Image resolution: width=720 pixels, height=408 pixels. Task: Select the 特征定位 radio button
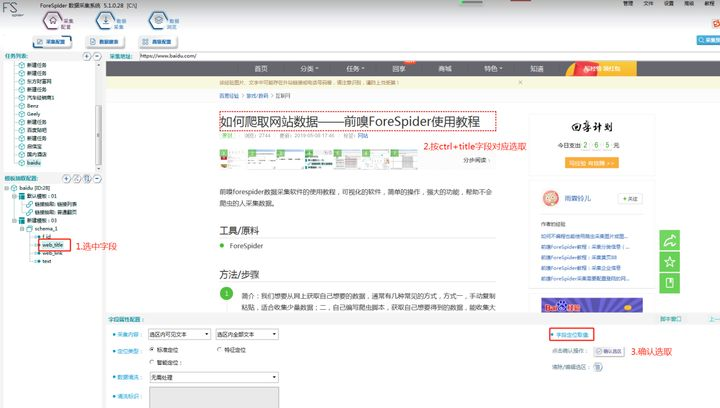(219, 351)
